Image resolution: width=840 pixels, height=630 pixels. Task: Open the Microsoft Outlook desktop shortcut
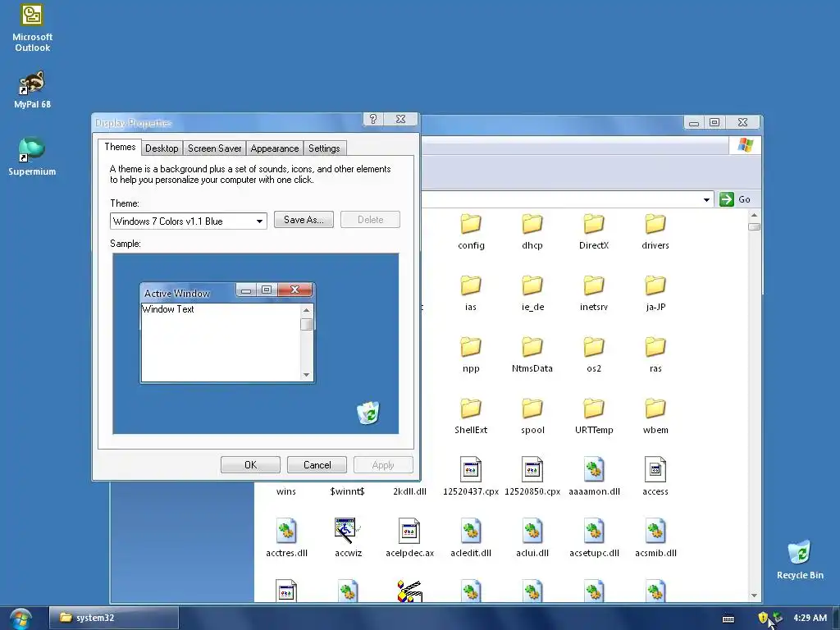pyautogui.click(x=32, y=28)
